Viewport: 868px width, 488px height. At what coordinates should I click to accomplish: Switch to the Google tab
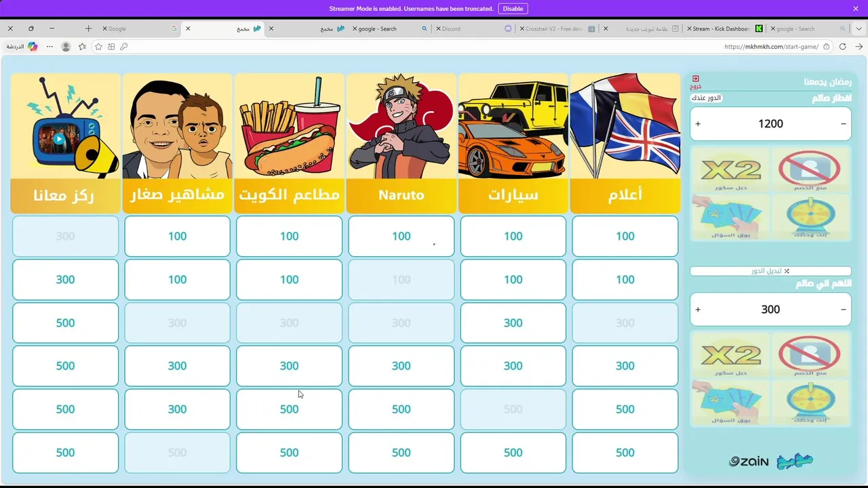(141, 28)
